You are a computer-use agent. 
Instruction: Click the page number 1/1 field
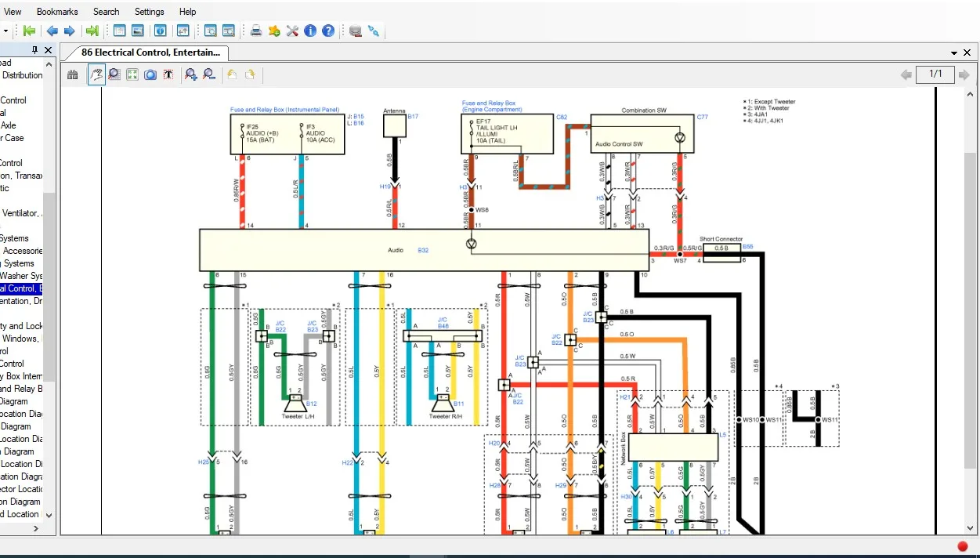(935, 74)
